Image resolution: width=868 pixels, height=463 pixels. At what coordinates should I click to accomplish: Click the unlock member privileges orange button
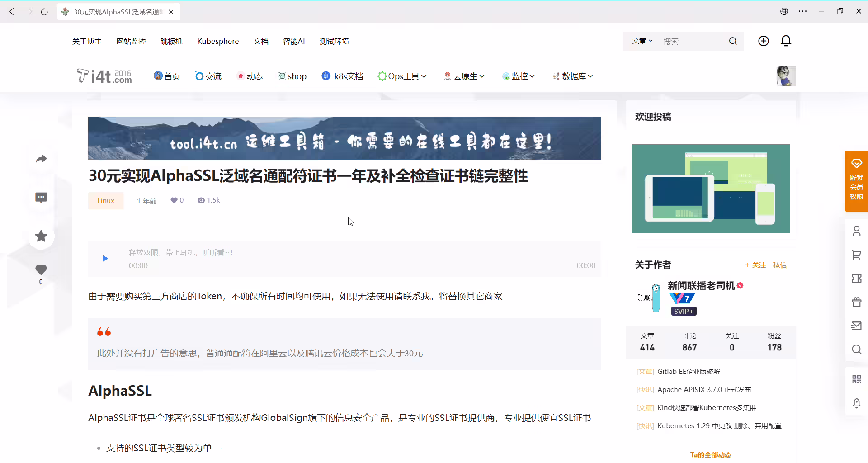tap(856, 181)
